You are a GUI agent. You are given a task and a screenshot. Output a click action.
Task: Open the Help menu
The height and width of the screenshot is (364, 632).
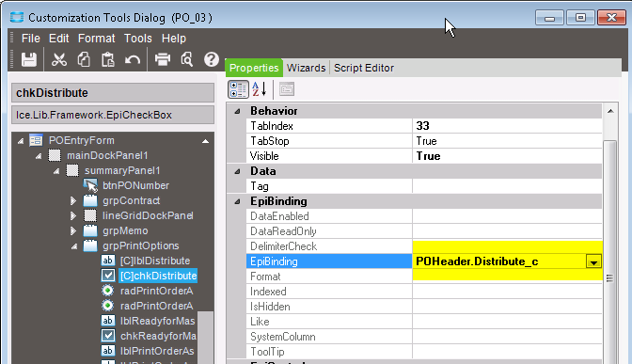click(x=174, y=39)
